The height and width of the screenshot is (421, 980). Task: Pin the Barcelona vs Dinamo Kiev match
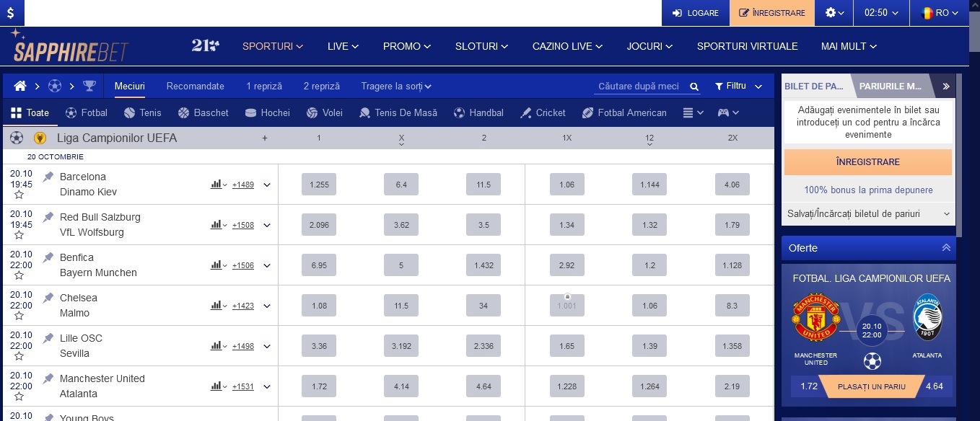click(x=48, y=177)
